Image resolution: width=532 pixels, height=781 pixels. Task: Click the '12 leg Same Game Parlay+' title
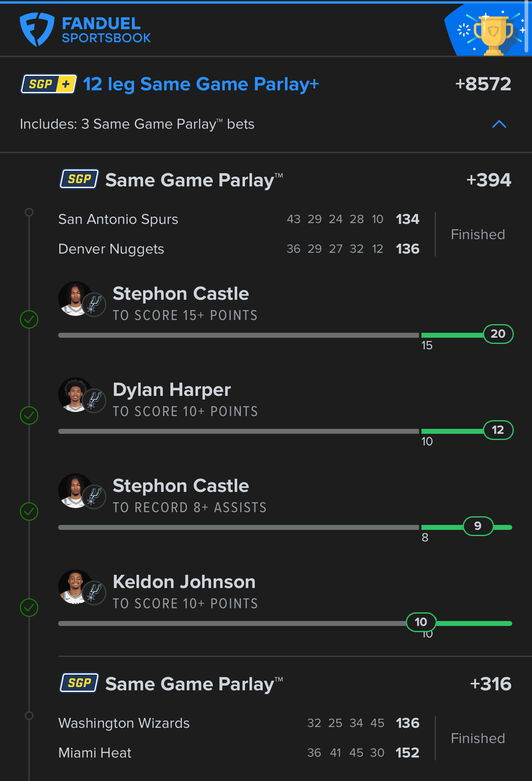(x=201, y=84)
